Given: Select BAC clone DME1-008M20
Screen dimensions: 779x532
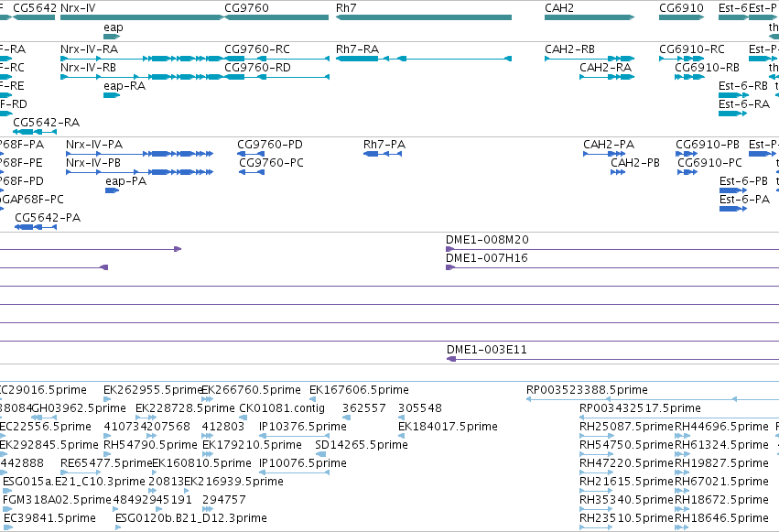Looking at the screenshot, I should [x=612, y=249].
